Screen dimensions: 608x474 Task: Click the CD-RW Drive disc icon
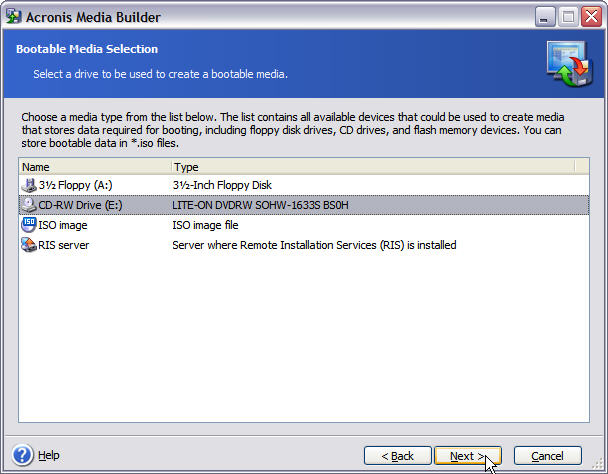click(29, 205)
